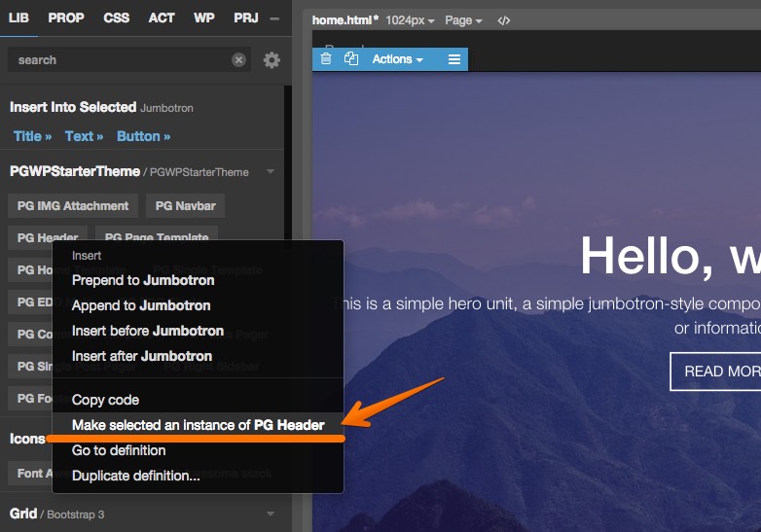
Task: Collapse the PGWPStarterTheme section
Action: coord(271,171)
